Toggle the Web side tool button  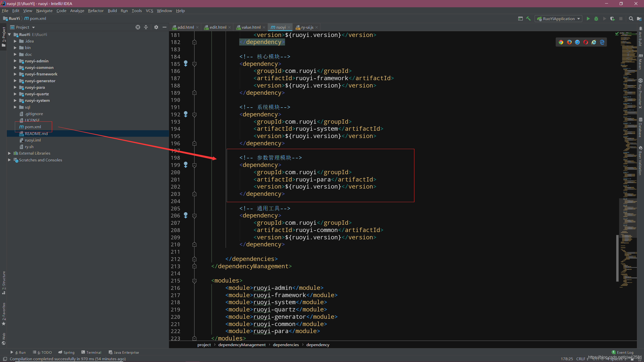point(4,339)
